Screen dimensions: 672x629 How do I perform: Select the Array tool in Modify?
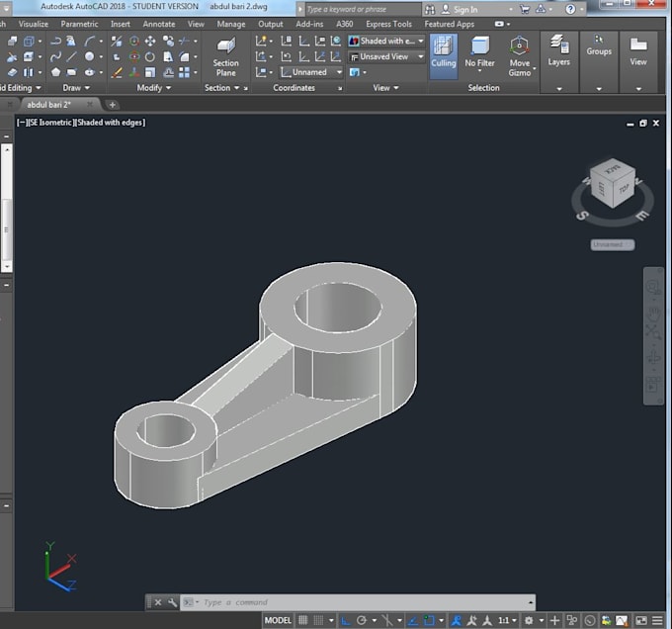click(184, 72)
